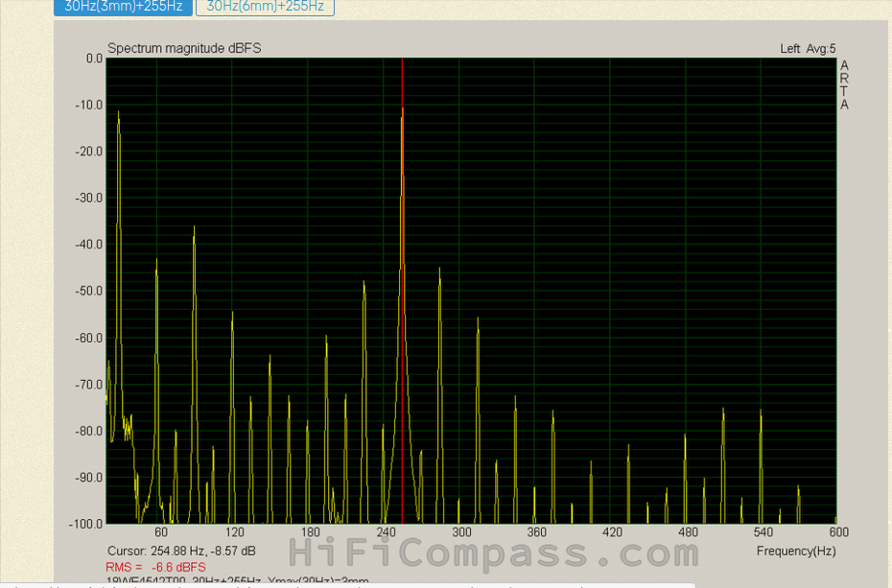Viewport: 892px width, 588px height.
Task: Click the 240 Hz axis tick label
Action: [x=386, y=532]
